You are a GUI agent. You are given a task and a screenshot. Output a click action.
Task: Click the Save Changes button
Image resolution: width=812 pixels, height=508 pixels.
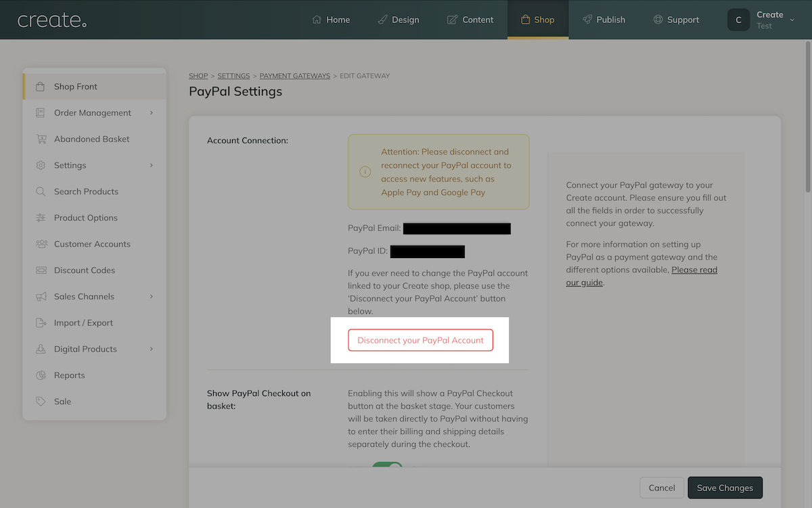click(x=725, y=488)
